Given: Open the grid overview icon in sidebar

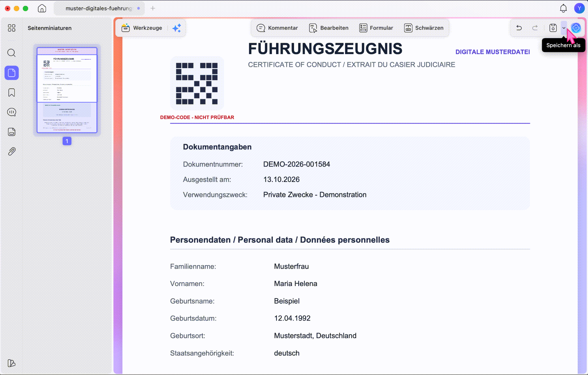Looking at the screenshot, I should [x=12, y=28].
